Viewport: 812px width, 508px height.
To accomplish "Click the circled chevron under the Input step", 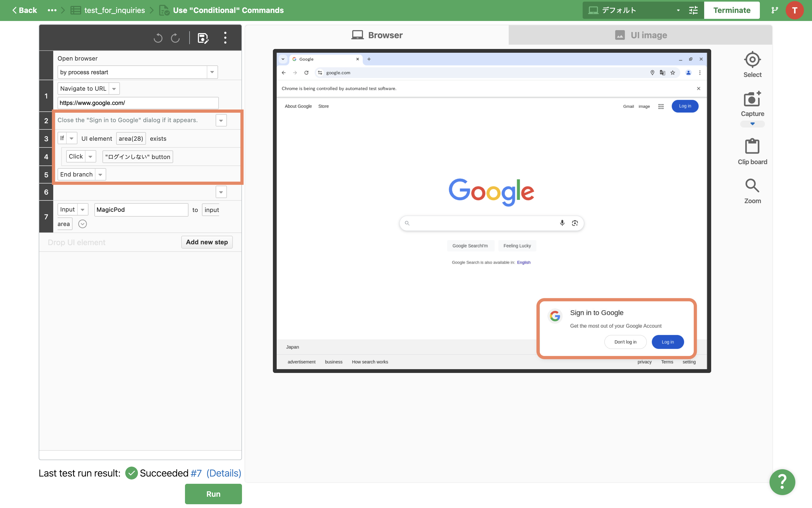I will click(82, 224).
